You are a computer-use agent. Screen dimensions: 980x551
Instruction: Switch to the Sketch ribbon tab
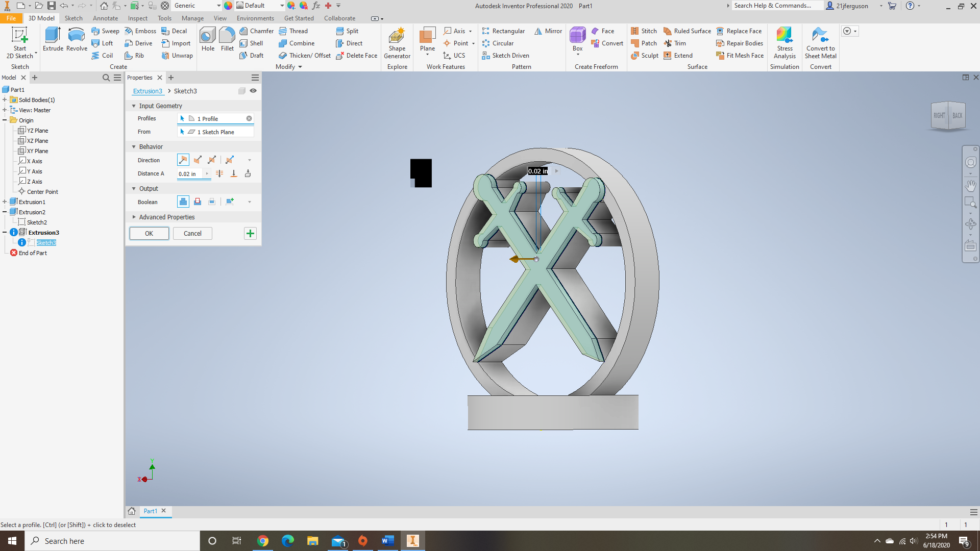[73, 18]
